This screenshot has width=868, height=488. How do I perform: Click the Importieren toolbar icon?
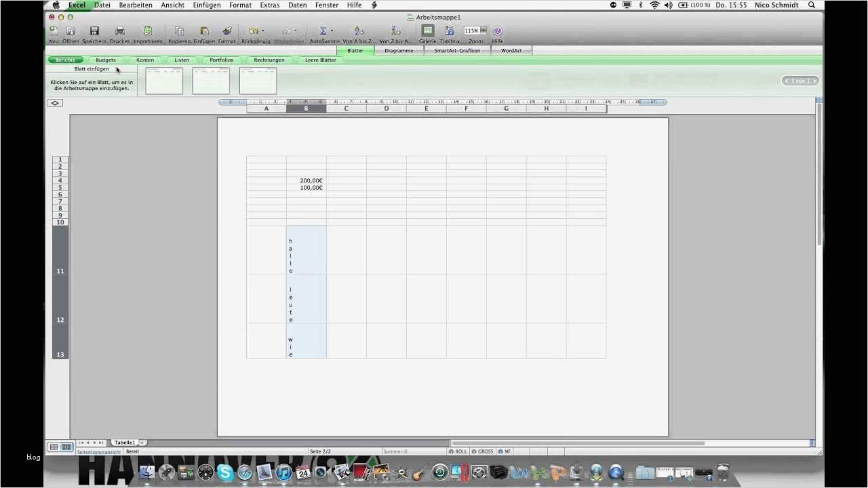pos(147,30)
